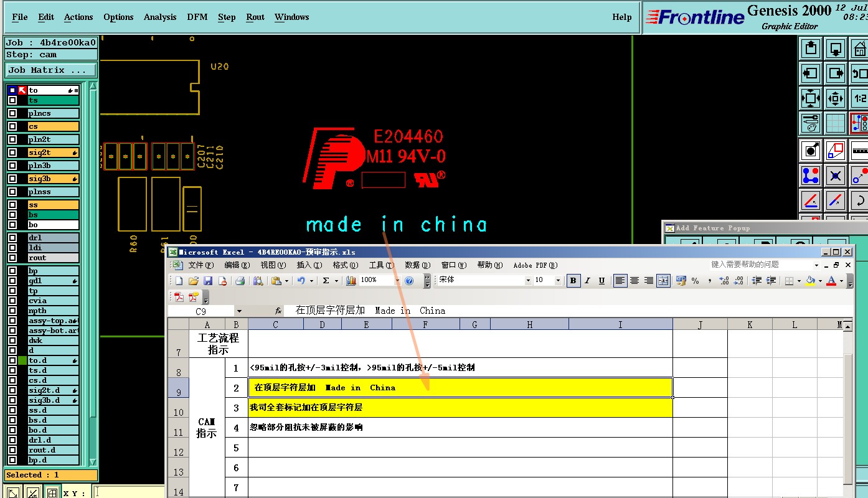This screenshot has width=868, height=498.
Task: Click the pan right icon in Genesis toolbar
Action: click(x=836, y=73)
